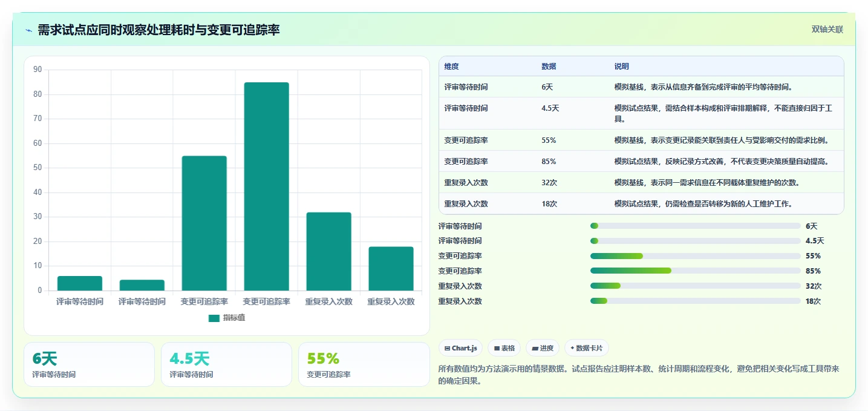
Task: Toggle the 指标值 legend label in chart
Action: pos(234,318)
